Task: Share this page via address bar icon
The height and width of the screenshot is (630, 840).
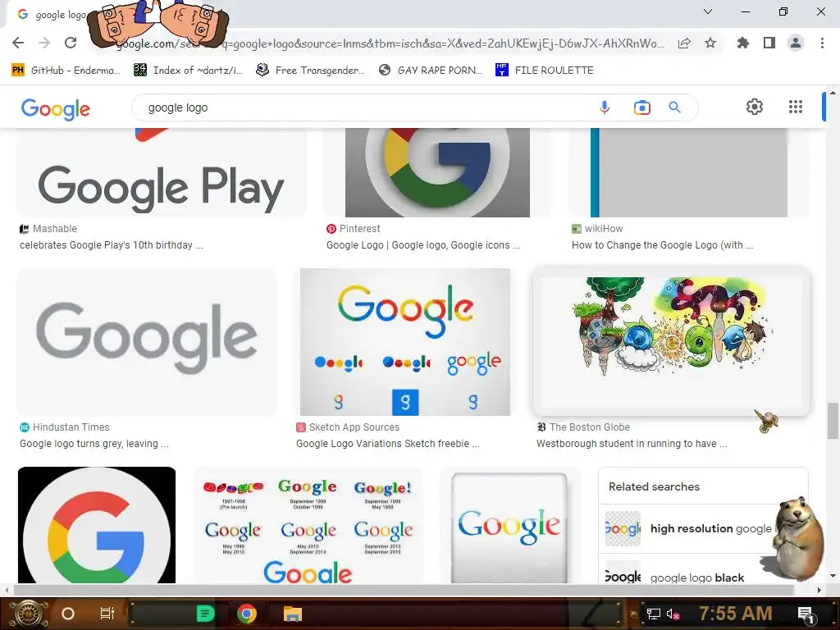Action: click(x=684, y=43)
